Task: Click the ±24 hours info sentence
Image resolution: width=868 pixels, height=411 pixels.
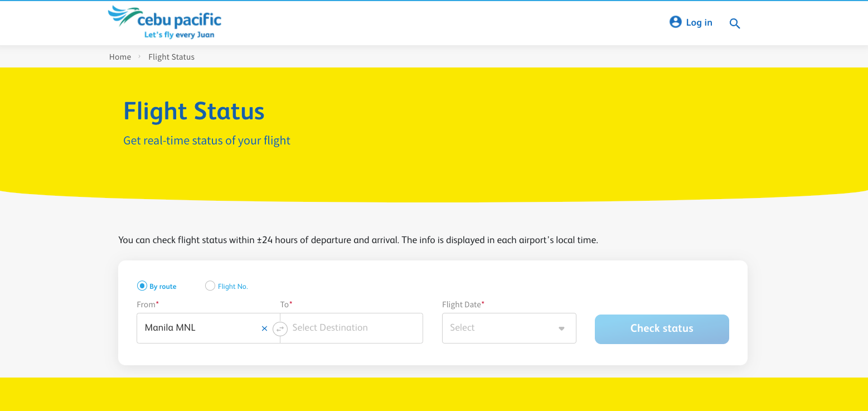Action: point(358,240)
